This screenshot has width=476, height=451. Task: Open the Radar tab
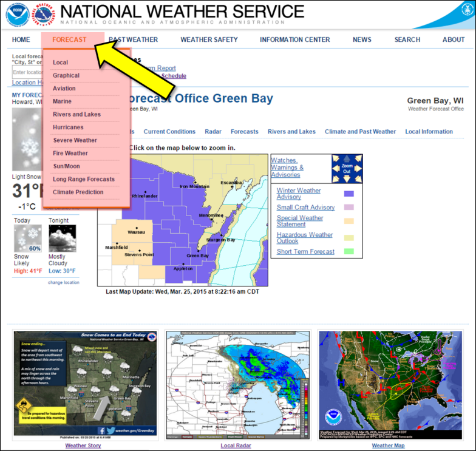213,131
